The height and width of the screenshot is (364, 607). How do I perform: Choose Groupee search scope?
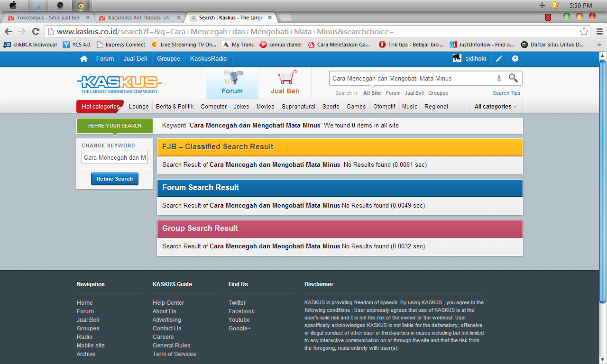pyautogui.click(x=438, y=93)
